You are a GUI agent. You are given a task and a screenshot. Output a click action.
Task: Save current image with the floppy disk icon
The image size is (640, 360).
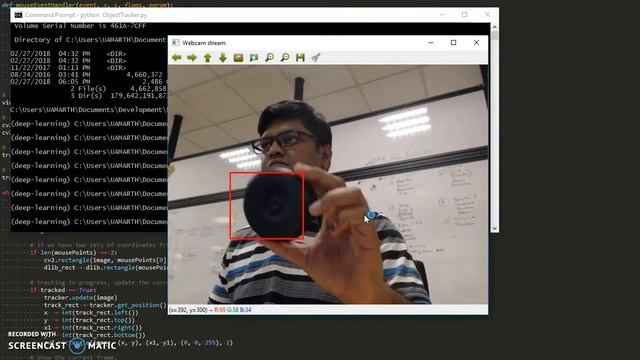(x=300, y=58)
